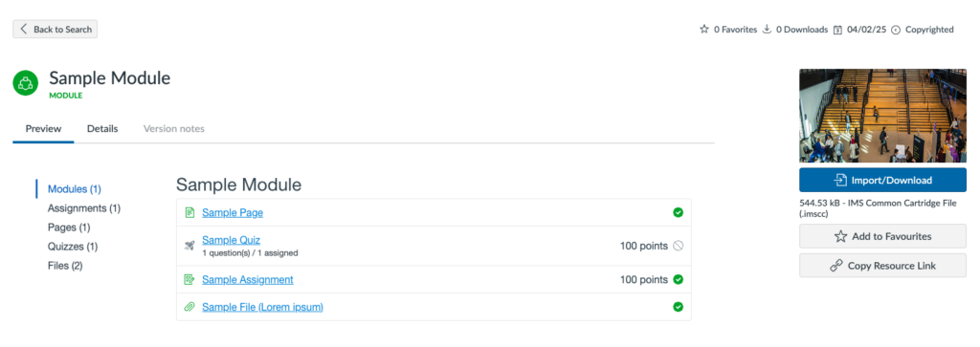Click the green Sample Module icon

pyautogui.click(x=26, y=83)
